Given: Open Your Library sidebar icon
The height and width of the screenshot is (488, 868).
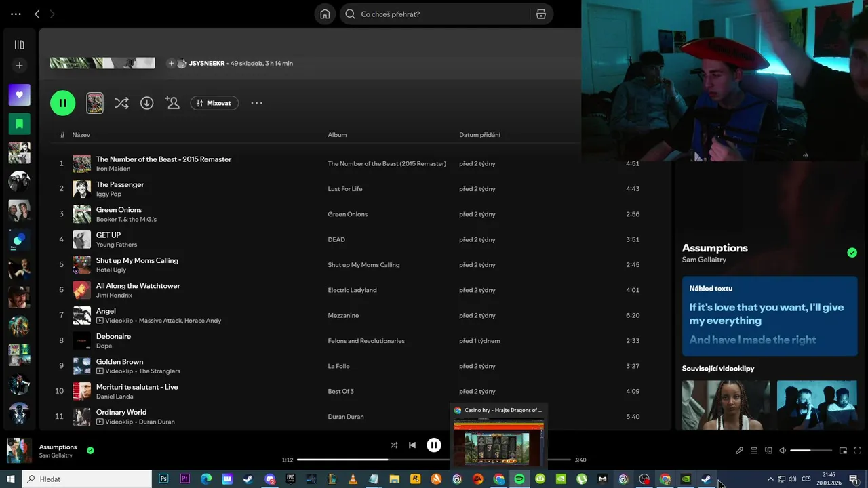Looking at the screenshot, I should (19, 45).
